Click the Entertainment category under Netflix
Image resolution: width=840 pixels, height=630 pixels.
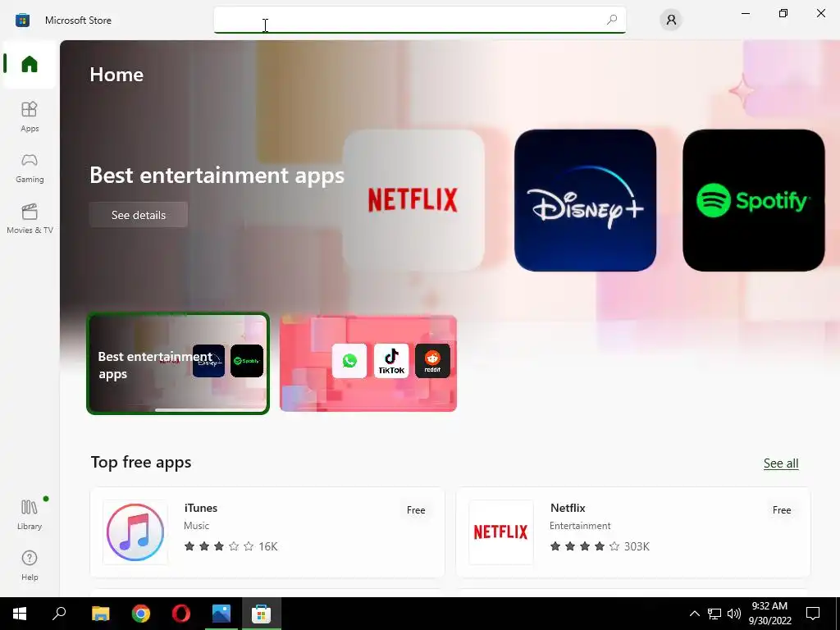[580, 526]
